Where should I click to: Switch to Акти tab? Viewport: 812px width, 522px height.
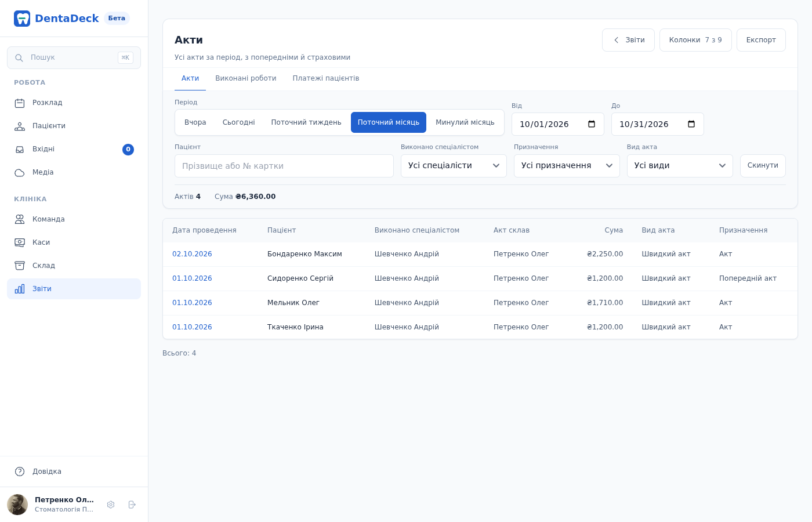pyautogui.click(x=190, y=78)
